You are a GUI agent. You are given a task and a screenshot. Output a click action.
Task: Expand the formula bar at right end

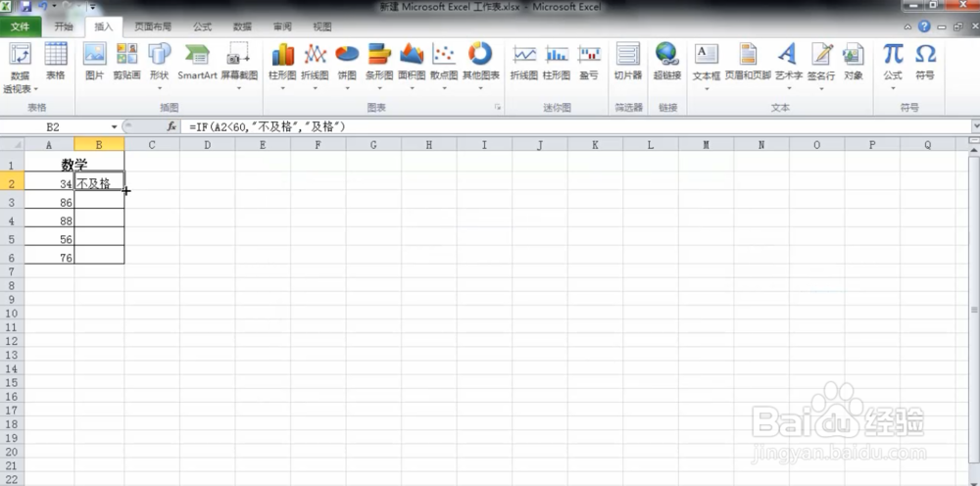click(976, 126)
